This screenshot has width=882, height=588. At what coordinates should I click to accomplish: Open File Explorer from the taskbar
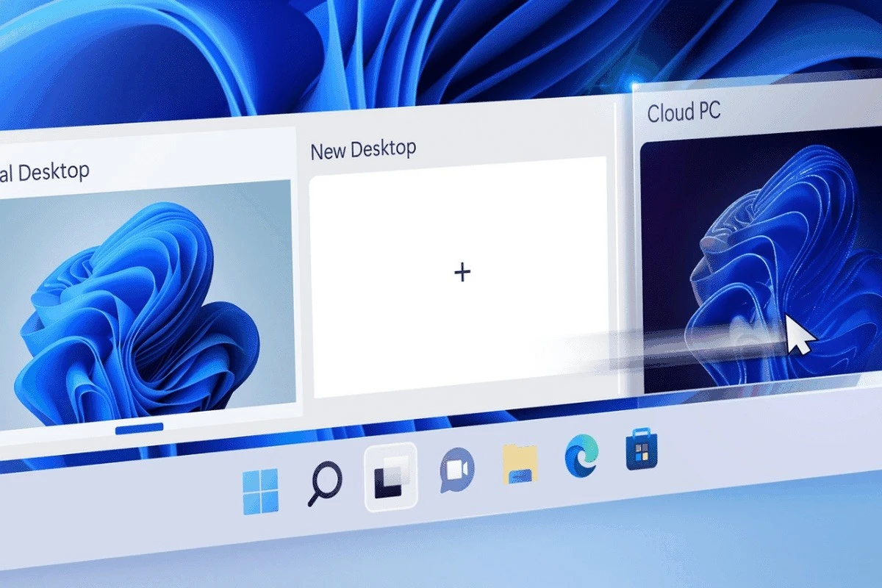tap(520, 463)
